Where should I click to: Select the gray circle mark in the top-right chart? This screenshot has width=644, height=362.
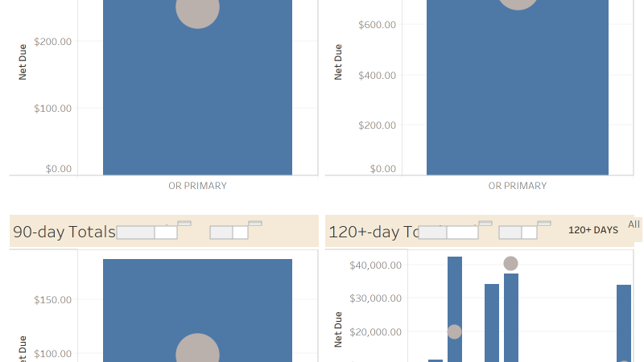point(518,4)
